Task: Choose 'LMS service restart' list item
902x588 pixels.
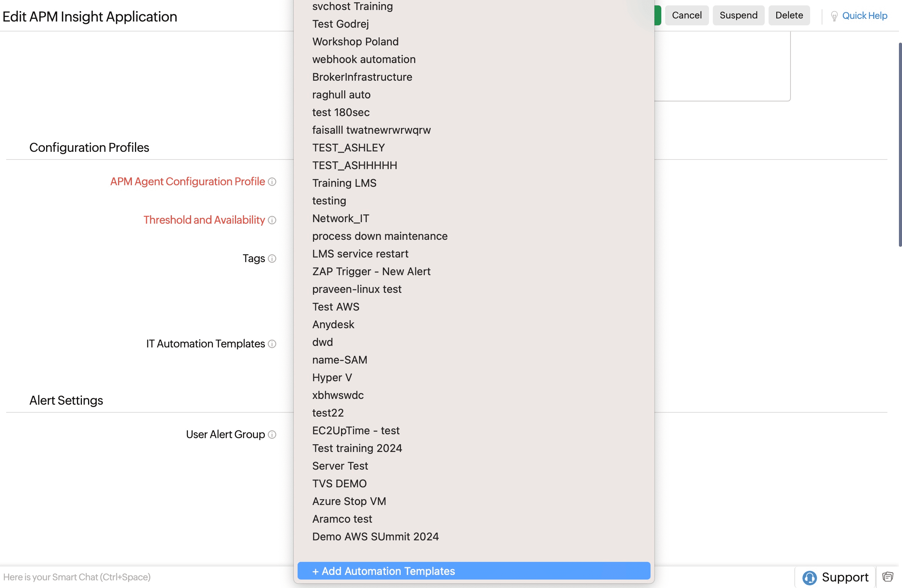Action: [360, 254]
